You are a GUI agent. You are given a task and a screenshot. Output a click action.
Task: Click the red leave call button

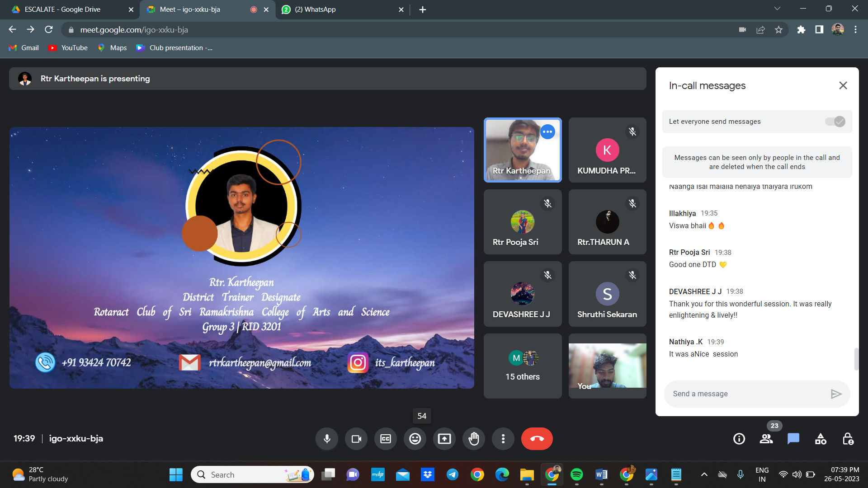point(537,439)
